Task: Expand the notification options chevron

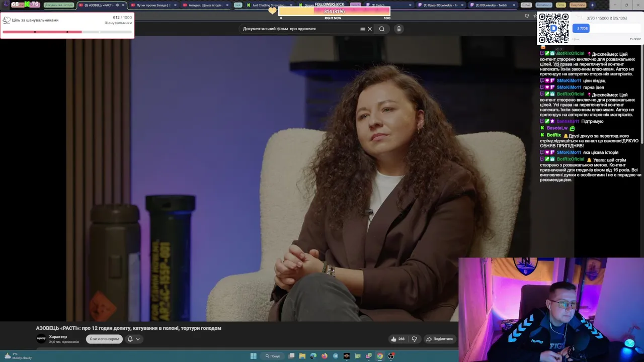Action: click(x=138, y=339)
